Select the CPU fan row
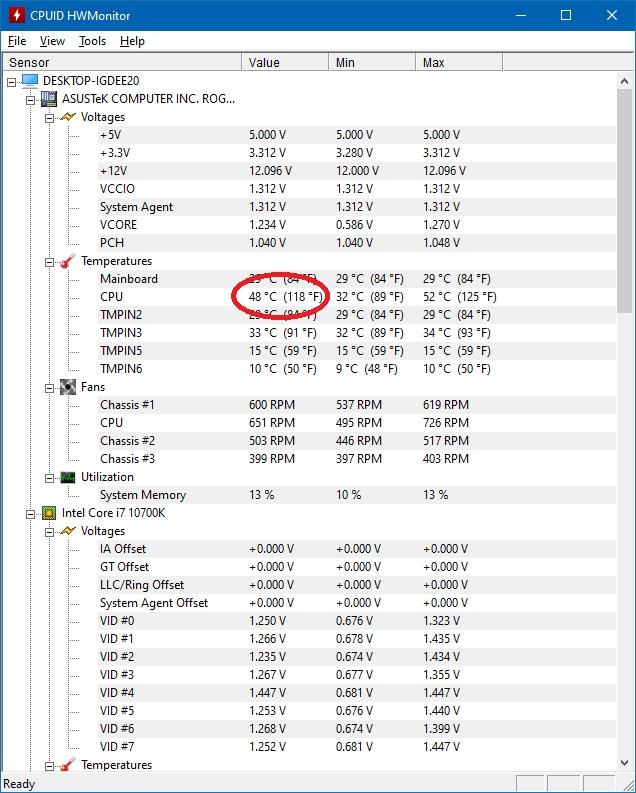The image size is (636, 793). pos(357,423)
